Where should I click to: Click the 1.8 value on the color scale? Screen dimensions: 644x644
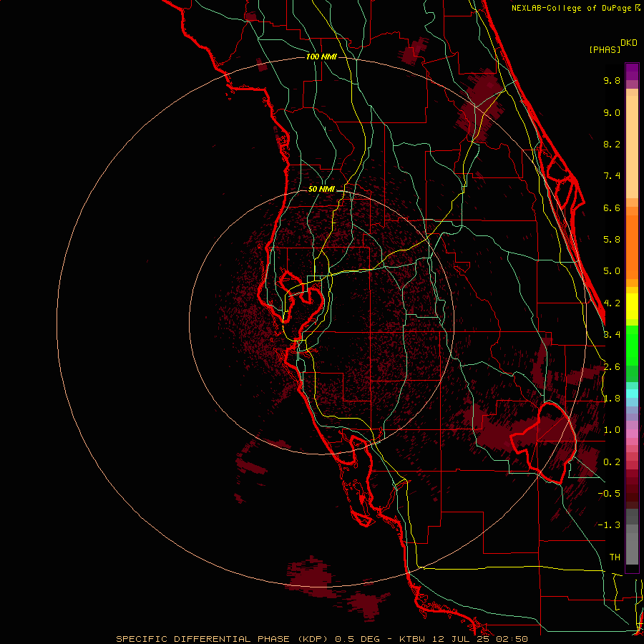612,399
